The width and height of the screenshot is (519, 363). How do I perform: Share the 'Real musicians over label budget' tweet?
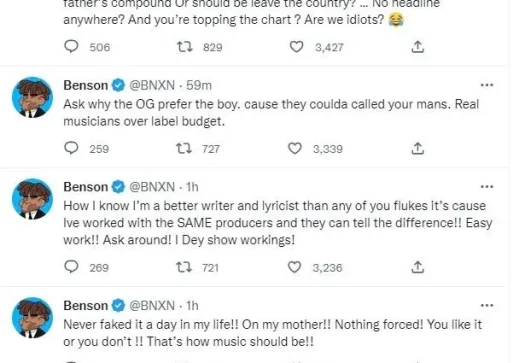coord(417,148)
